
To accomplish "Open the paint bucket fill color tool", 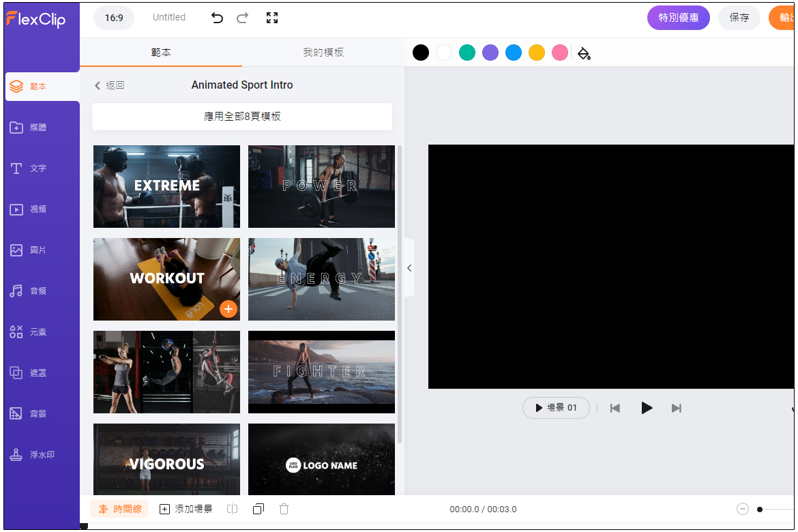I will click(585, 53).
